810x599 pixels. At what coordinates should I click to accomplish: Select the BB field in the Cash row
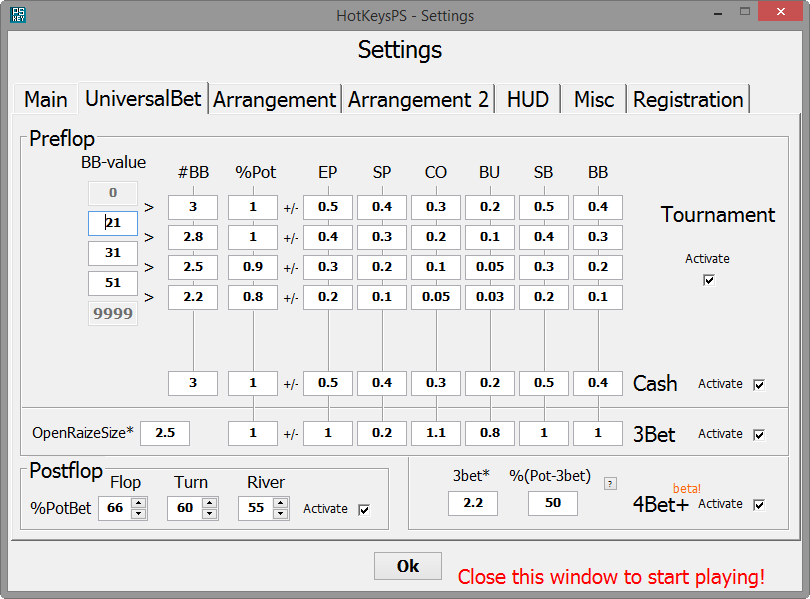tap(598, 383)
